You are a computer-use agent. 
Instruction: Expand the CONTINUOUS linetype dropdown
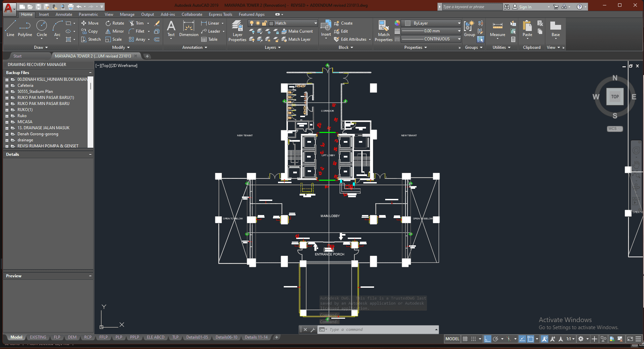tap(459, 39)
